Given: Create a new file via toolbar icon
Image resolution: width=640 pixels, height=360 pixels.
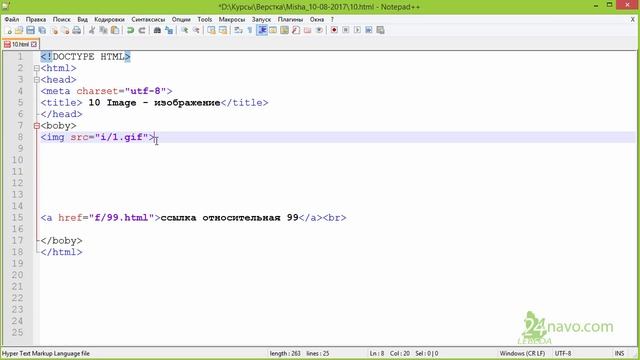Looking at the screenshot, I should coord(8,30).
